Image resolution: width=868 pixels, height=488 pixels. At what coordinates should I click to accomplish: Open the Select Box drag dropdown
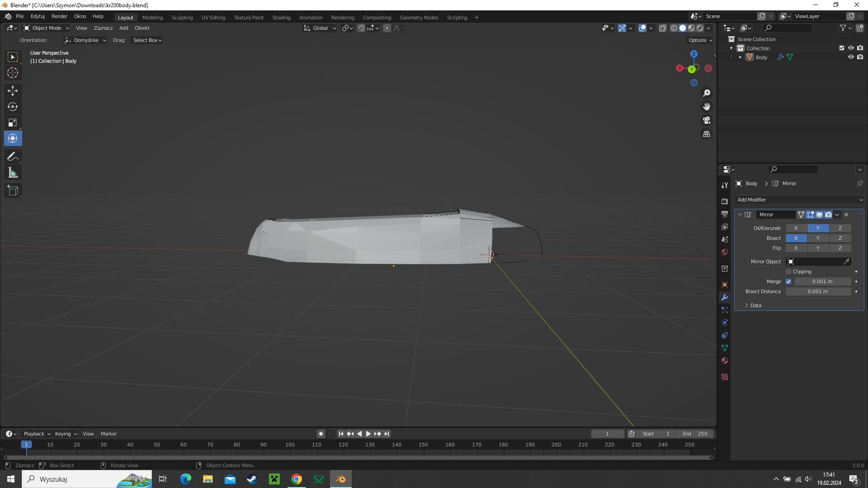coord(147,40)
